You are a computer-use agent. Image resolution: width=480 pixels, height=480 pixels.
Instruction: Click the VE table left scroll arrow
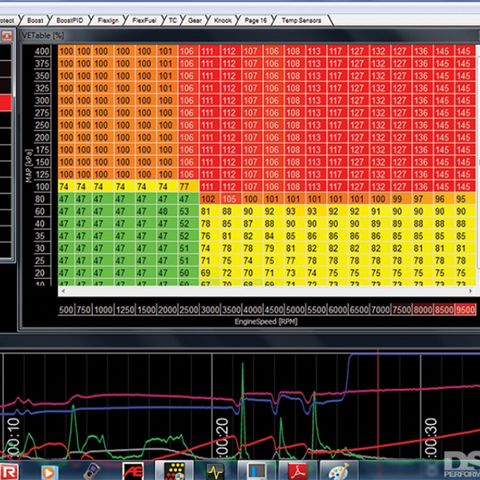coord(63,291)
